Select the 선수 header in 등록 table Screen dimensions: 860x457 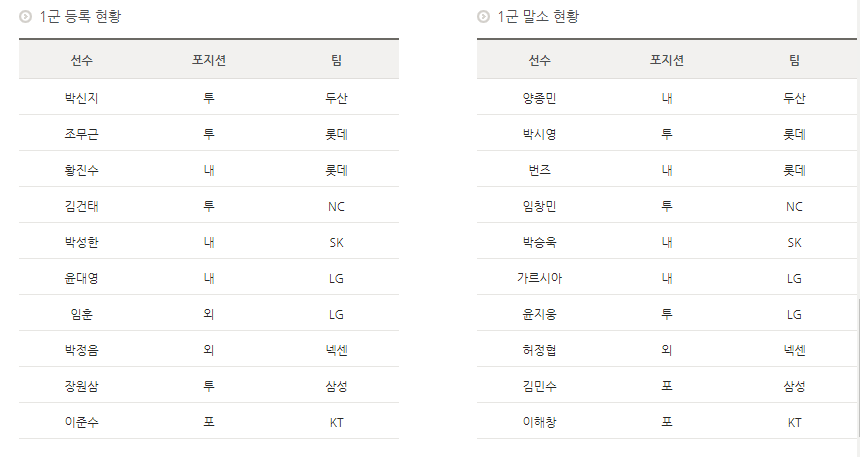(81, 60)
